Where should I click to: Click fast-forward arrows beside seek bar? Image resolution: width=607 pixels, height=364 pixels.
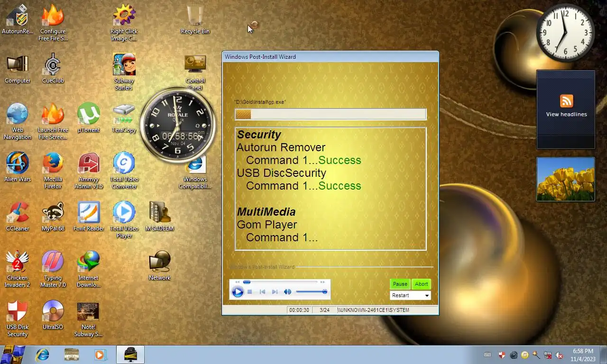point(322,282)
